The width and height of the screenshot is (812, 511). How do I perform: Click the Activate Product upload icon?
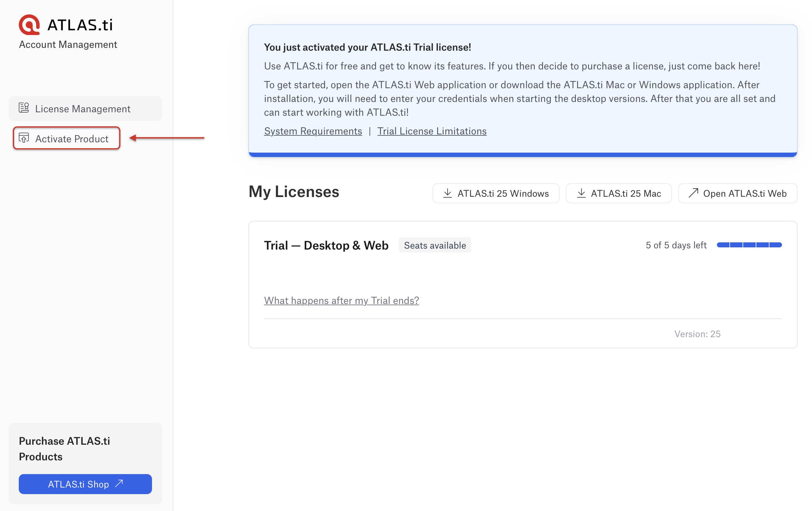23,138
